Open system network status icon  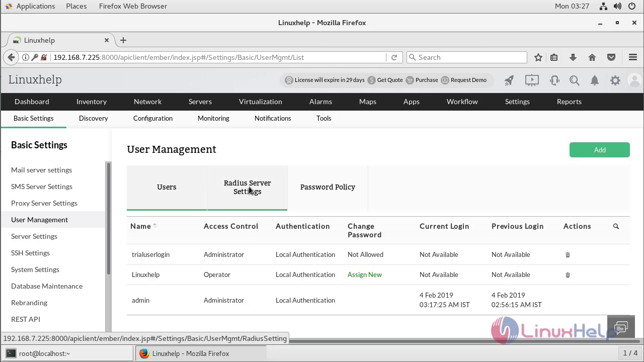pos(604,6)
